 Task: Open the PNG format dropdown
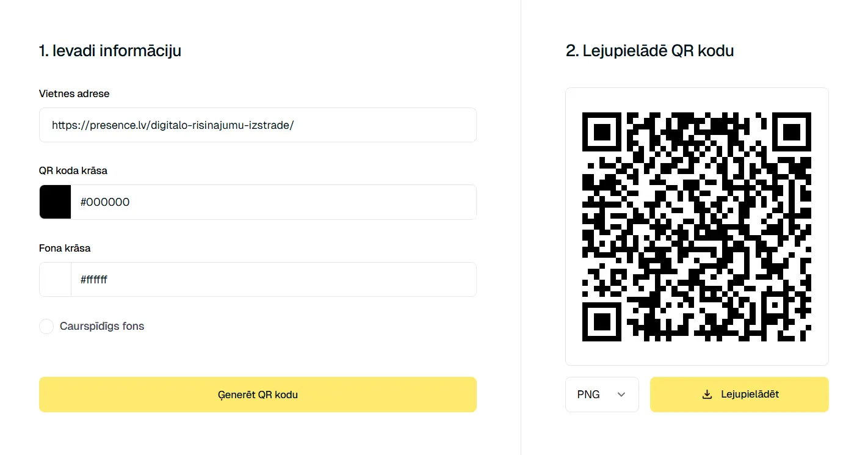pyautogui.click(x=601, y=394)
